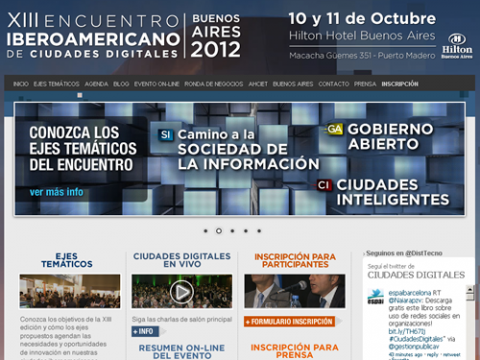Select EVENTO ON-LINE in navigation bar
This screenshot has width=480, height=360.
[x=157, y=84]
